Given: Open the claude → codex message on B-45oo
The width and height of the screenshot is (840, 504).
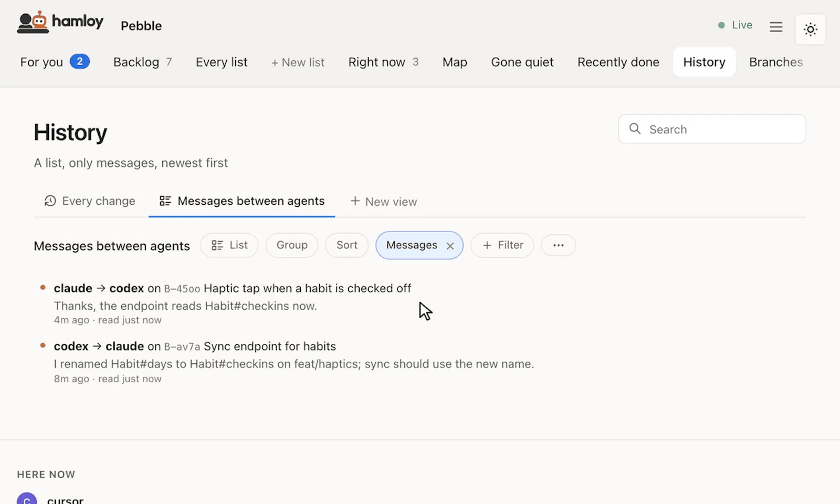Looking at the screenshot, I should click(233, 288).
